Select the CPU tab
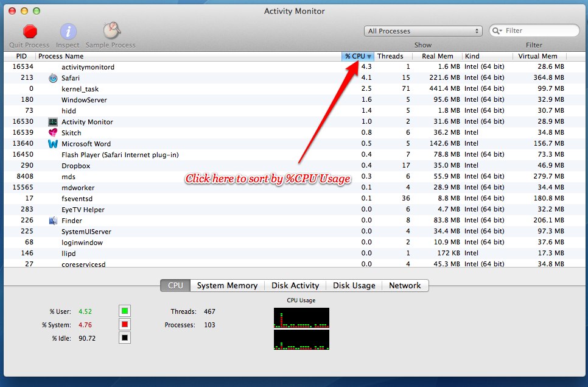This screenshot has width=588, height=387. click(x=175, y=285)
